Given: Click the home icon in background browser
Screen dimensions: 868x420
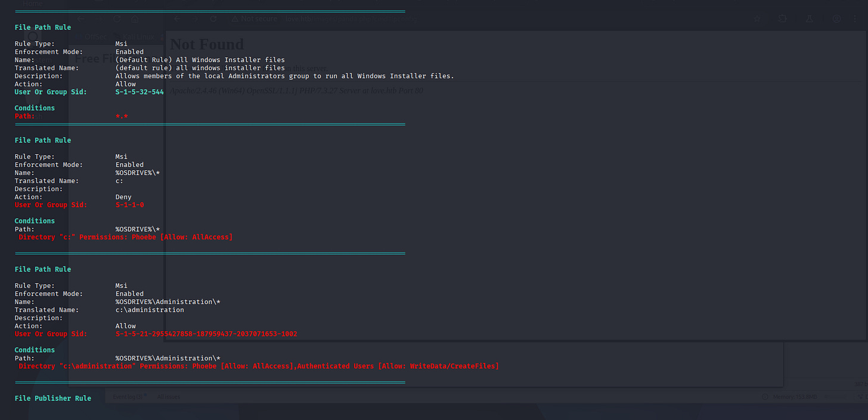Looking at the screenshot, I should coord(135,19).
